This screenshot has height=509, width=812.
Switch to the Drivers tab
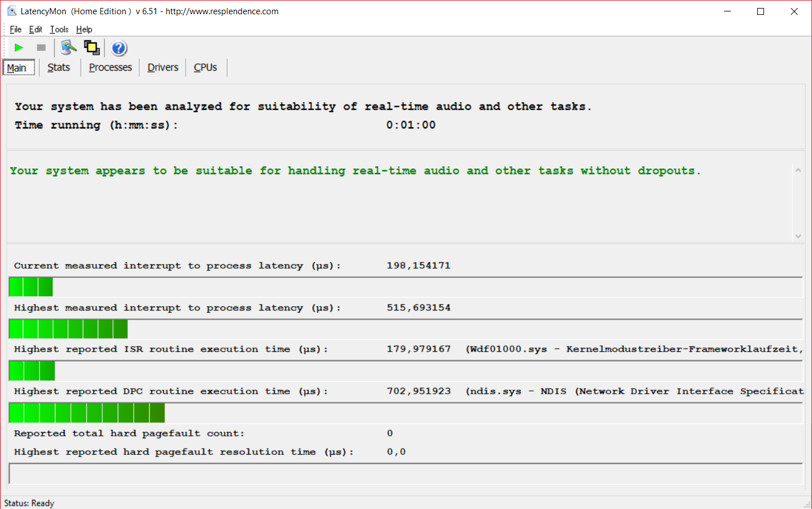tap(163, 67)
